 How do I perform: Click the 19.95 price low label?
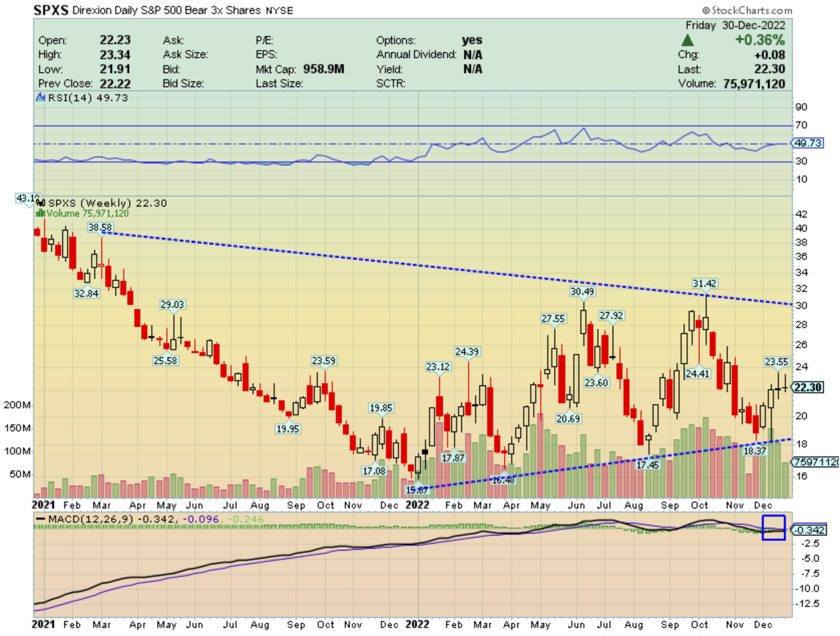288,429
